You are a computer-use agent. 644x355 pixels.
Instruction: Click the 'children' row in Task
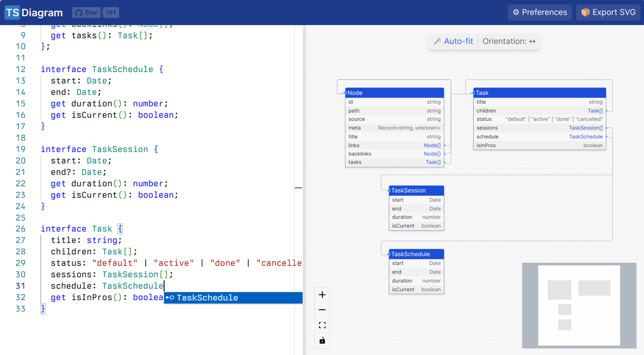click(x=540, y=111)
